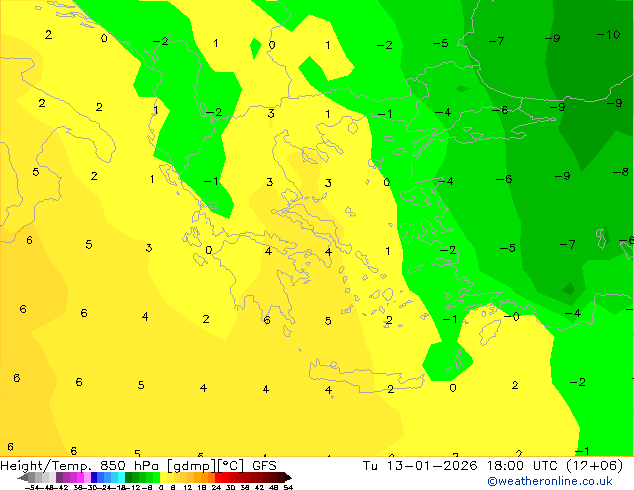Select the dark blue legend swatch

[94, 477]
